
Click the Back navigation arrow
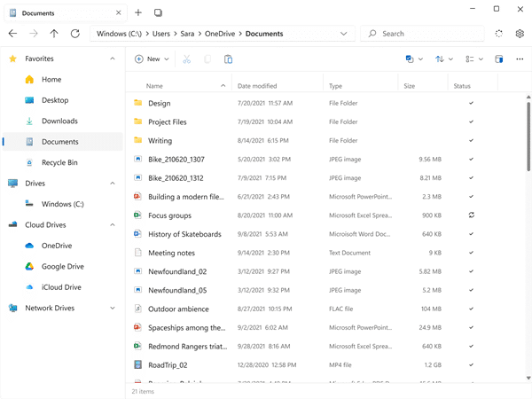point(12,34)
